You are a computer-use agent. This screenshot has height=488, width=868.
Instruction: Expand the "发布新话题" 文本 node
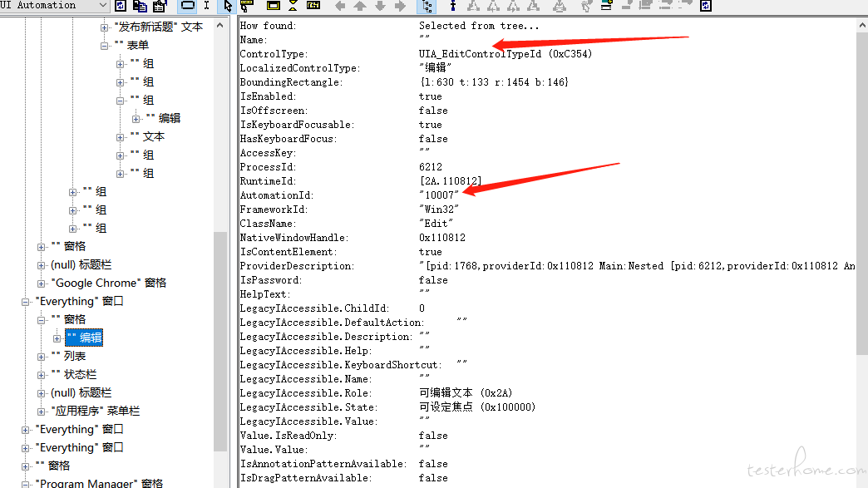[x=104, y=27]
